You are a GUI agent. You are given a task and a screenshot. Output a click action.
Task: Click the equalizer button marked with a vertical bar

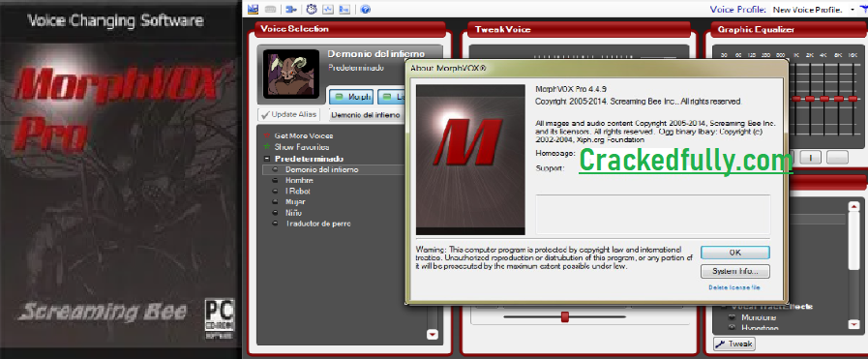811,157
